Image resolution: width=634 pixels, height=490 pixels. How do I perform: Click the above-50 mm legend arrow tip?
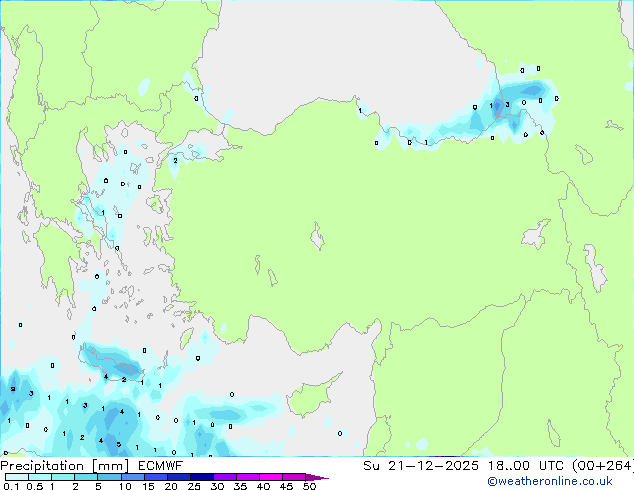pyautogui.click(x=317, y=477)
